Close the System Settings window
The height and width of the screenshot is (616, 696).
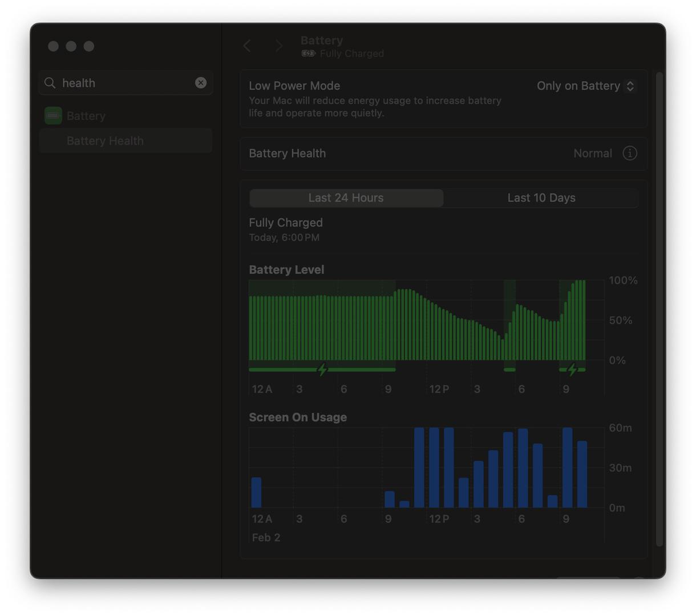coord(53,46)
